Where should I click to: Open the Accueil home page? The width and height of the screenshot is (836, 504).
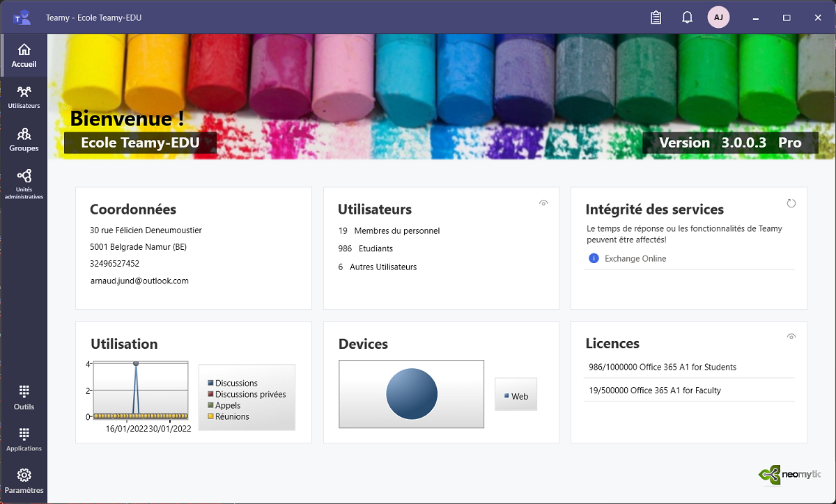(x=24, y=56)
